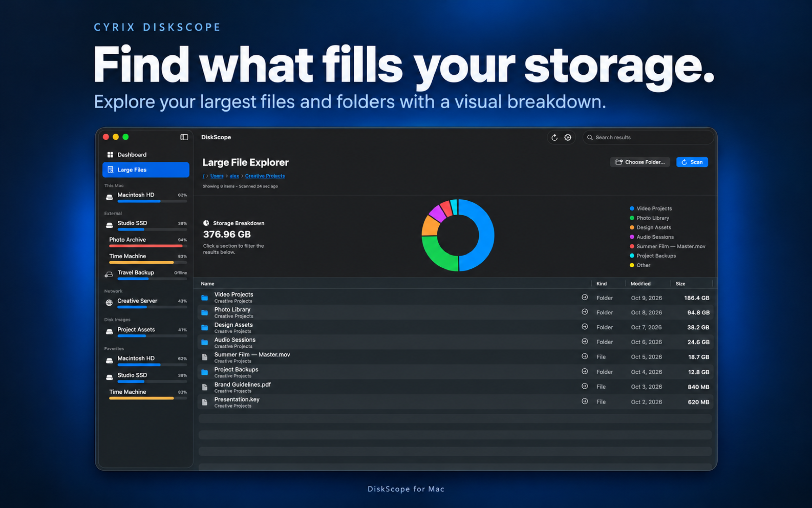
Task: Select the Large Files sidebar item
Action: tap(146, 170)
